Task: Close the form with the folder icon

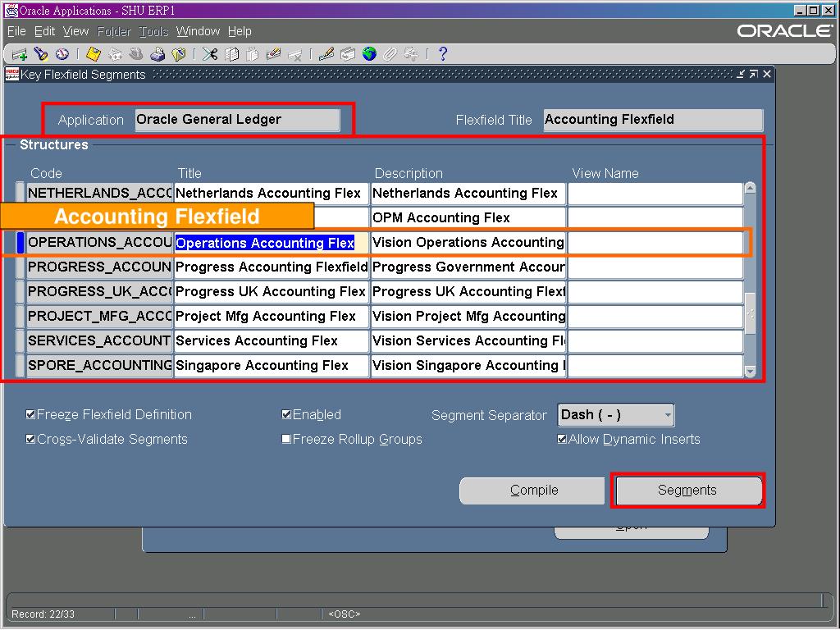Action: (178, 54)
